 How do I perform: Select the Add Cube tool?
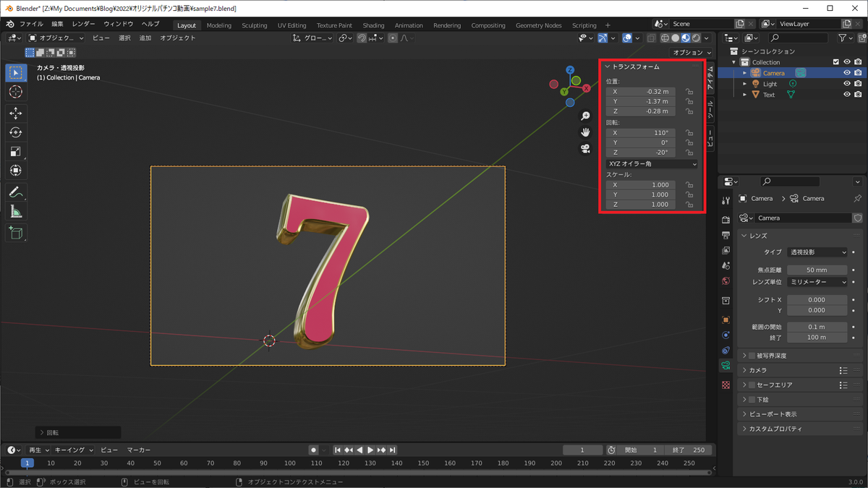(16, 232)
